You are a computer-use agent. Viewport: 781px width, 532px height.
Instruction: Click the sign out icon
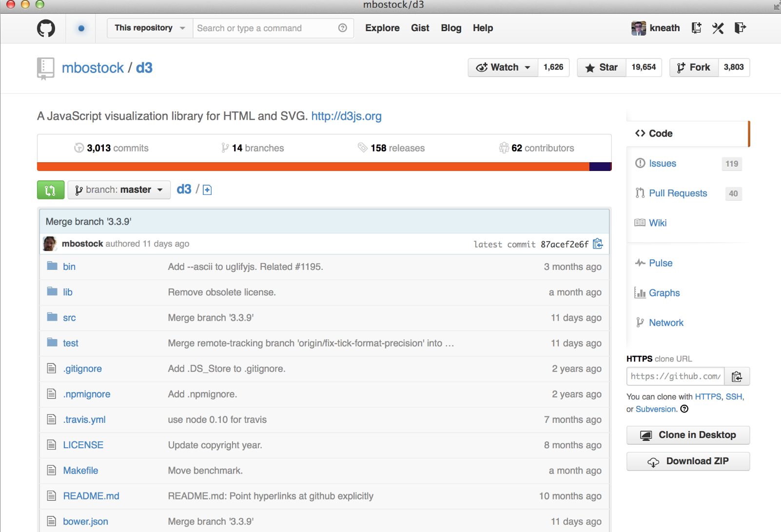[740, 28]
